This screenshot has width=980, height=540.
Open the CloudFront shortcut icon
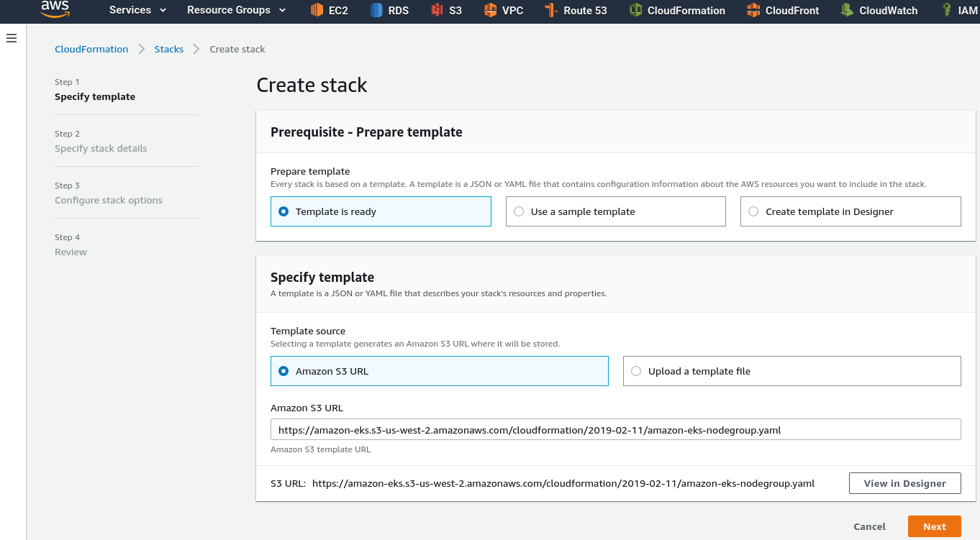coord(753,10)
